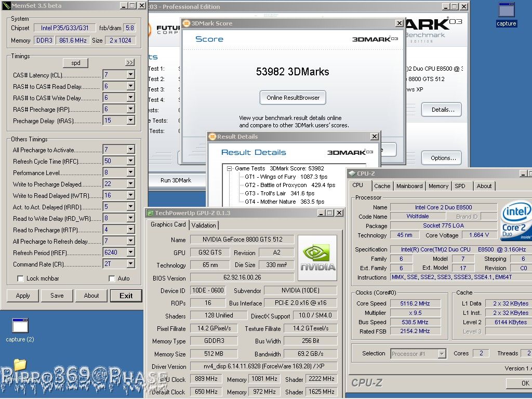This screenshot has width=532, height=399.
Task: Click the GPU-Z BIOS Version field
Action: click(242, 277)
